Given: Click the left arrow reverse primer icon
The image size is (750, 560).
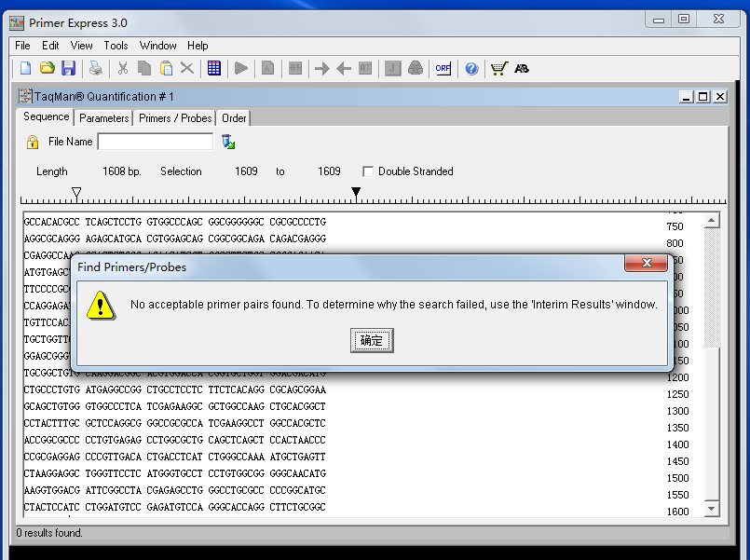Looking at the screenshot, I should (344, 68).
